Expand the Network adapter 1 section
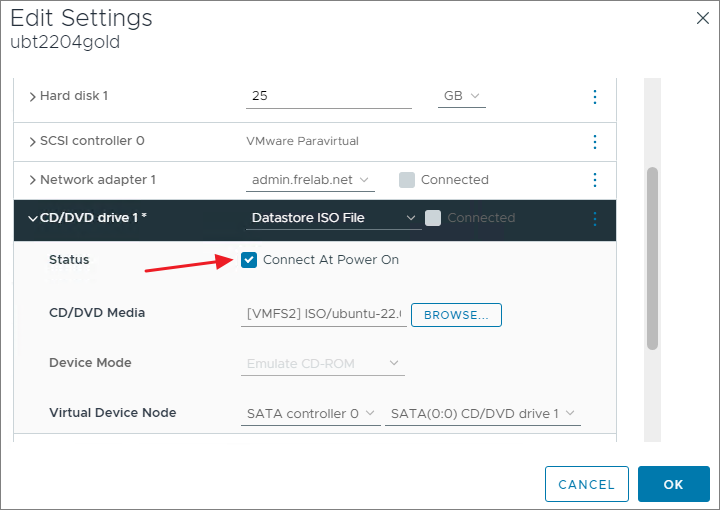720x510 pixels. pos(32,180)
